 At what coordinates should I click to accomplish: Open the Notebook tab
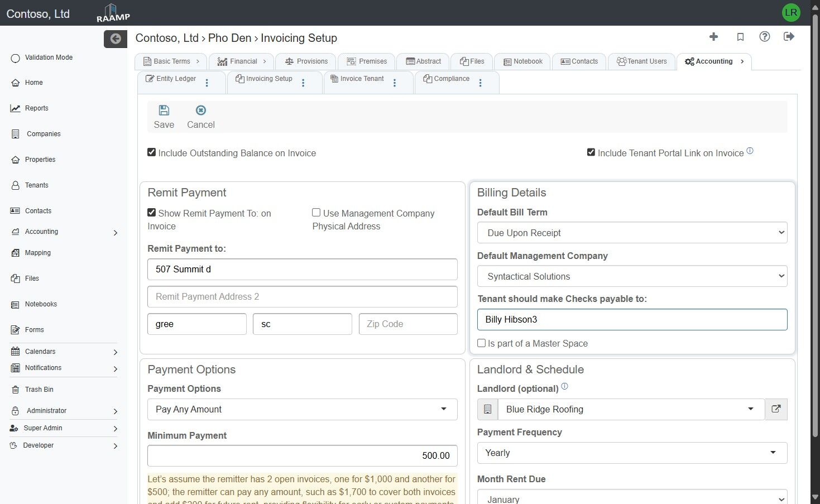click(x=522, y=61)
